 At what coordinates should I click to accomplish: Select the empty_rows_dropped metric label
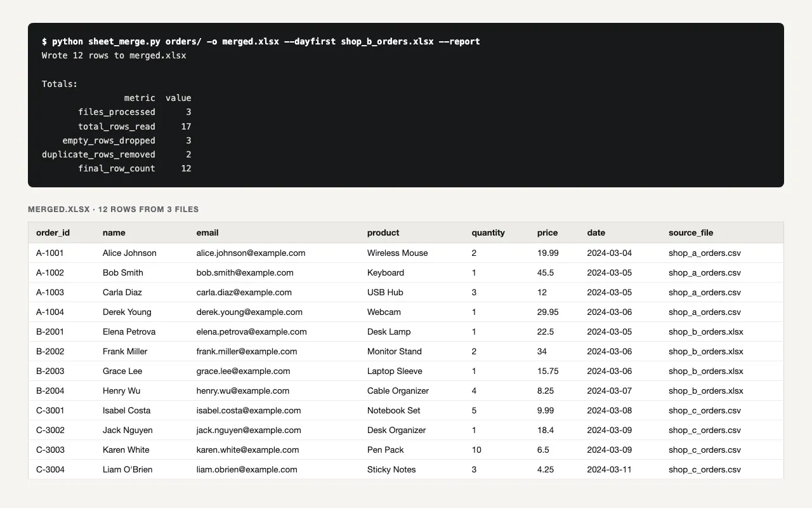(108, 140)
